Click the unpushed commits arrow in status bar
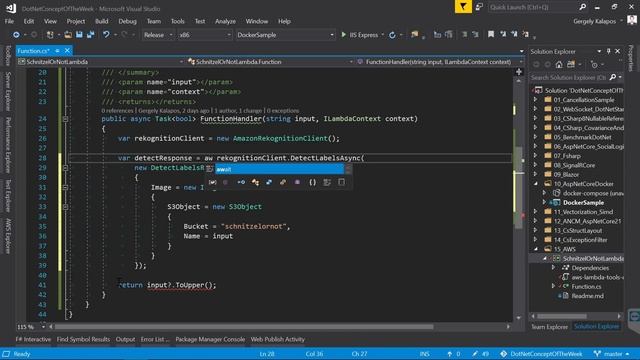Screen dimensions: 640x360 (449, 354)
